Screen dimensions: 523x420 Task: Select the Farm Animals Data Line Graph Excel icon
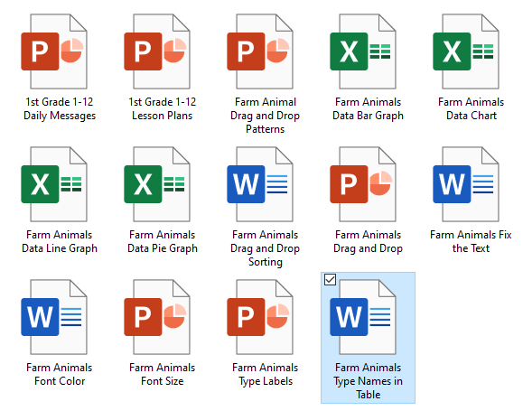pos(54,184)
